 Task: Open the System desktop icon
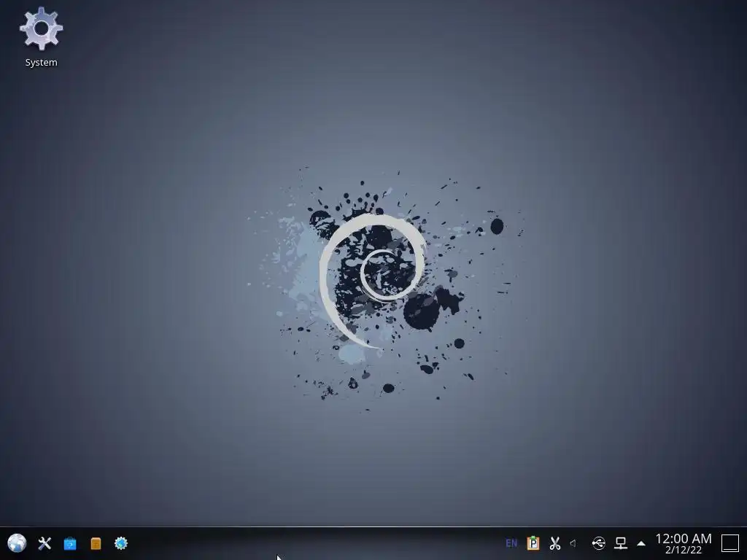pos(41,37)
